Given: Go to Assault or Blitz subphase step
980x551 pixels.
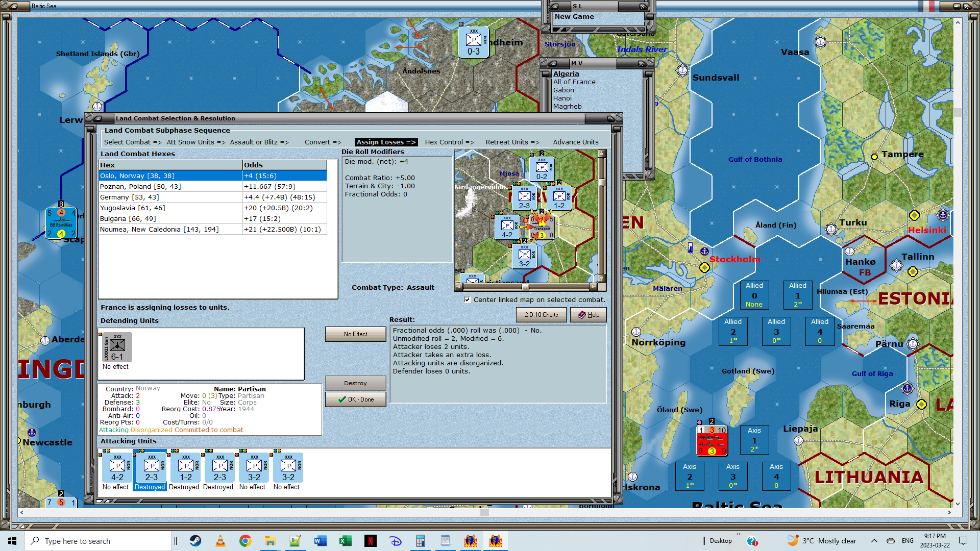Looking at the screenshot, I should tap(259, 142).
